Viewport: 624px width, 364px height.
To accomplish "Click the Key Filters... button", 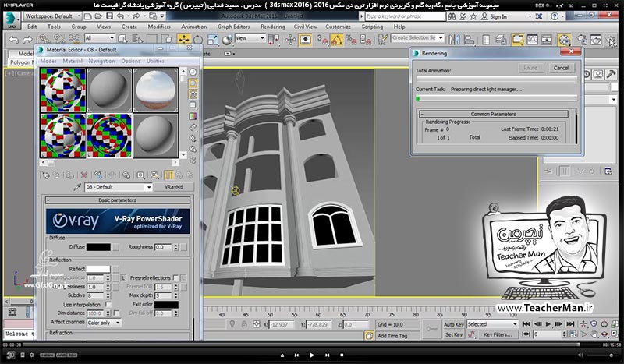I will tap(498, 334).
